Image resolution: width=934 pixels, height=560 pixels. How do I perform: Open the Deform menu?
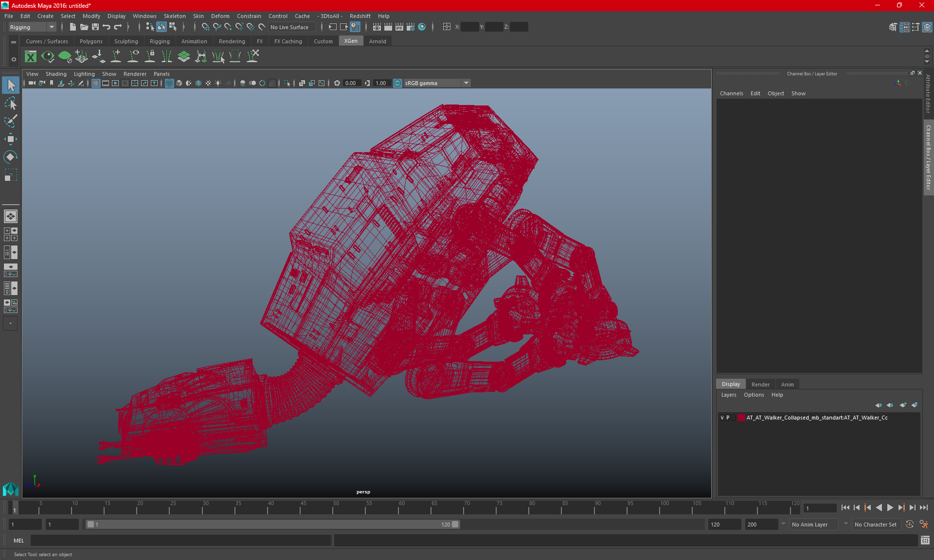pos(220,16)
